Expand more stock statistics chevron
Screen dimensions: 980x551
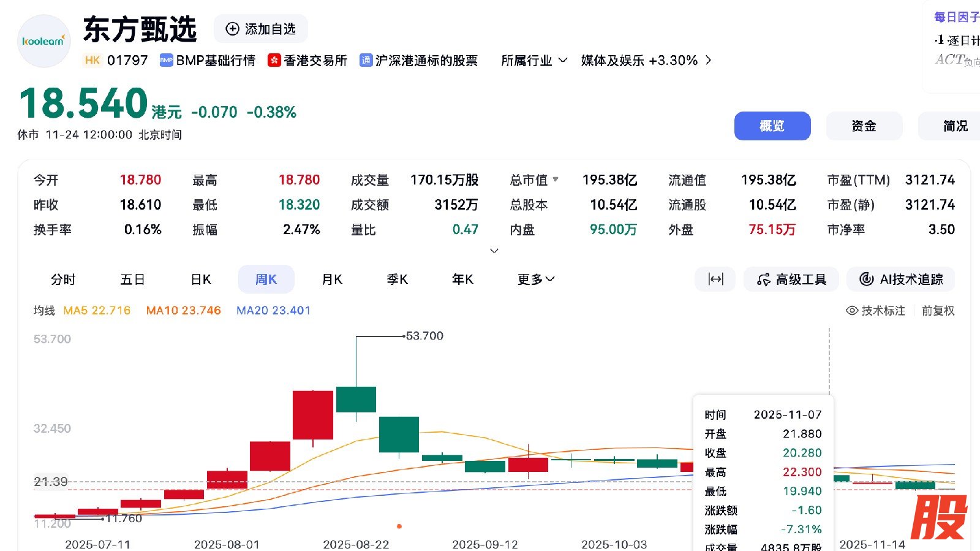pos(494,251)
